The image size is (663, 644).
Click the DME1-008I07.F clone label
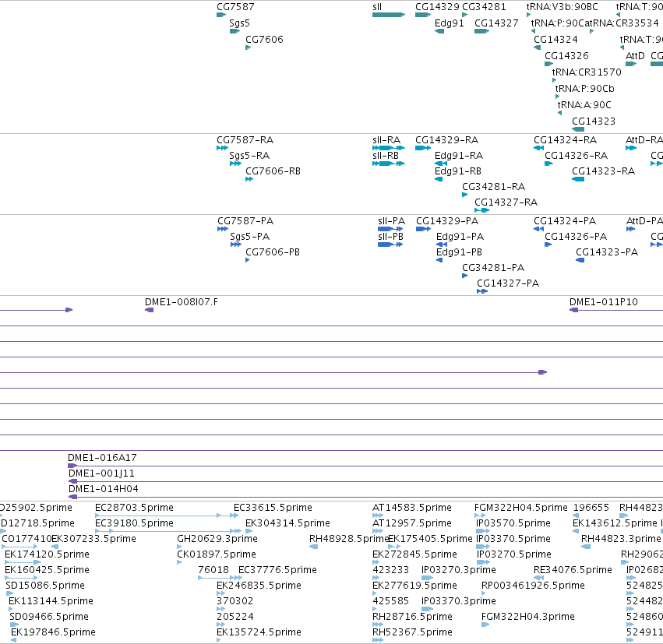coord(181,302)
